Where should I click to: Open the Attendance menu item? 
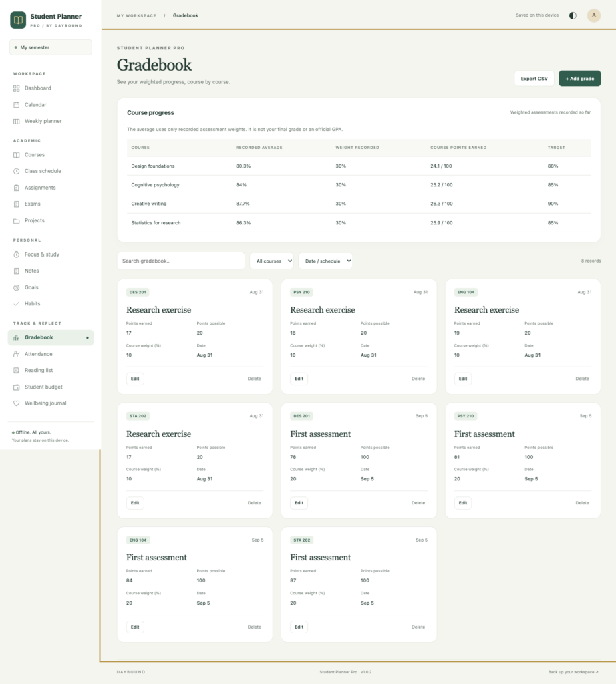[x=51, y=354]
